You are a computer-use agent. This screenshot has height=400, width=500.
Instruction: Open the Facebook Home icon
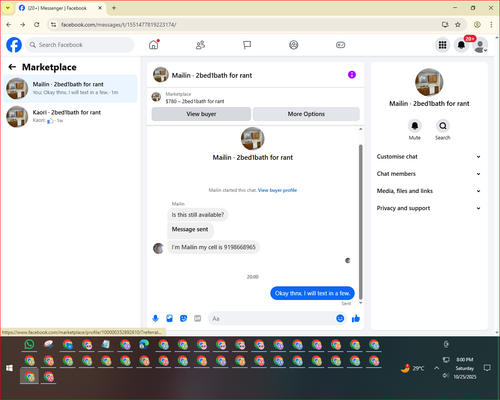(x=154, y=45)
